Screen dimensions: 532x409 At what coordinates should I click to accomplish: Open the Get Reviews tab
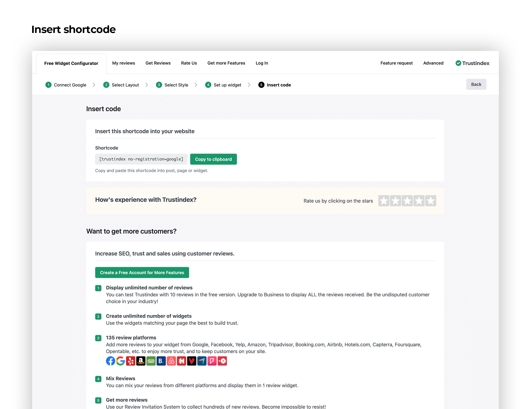(158, 63)
